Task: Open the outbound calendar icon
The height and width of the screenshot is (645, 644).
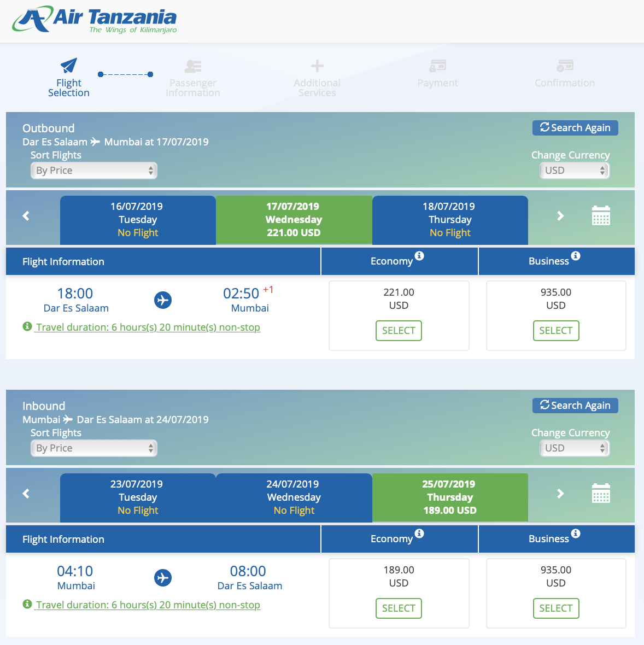Action: point(601,216)
